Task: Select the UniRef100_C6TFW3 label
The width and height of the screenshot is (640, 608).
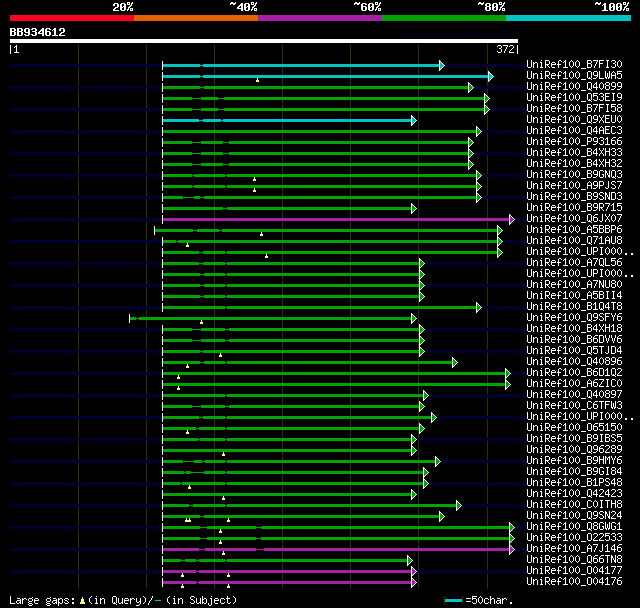Action: pyautogui.click(x=574, y=406)
